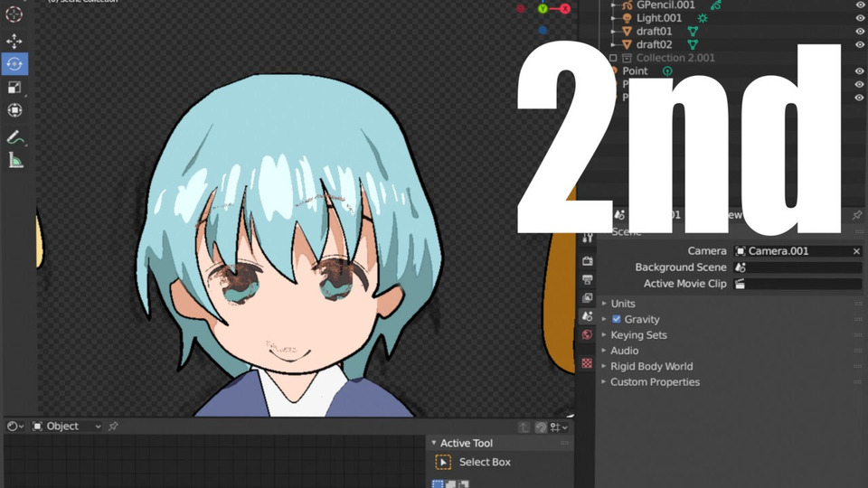Click the green Y axis gizmo

coord(543,8)
